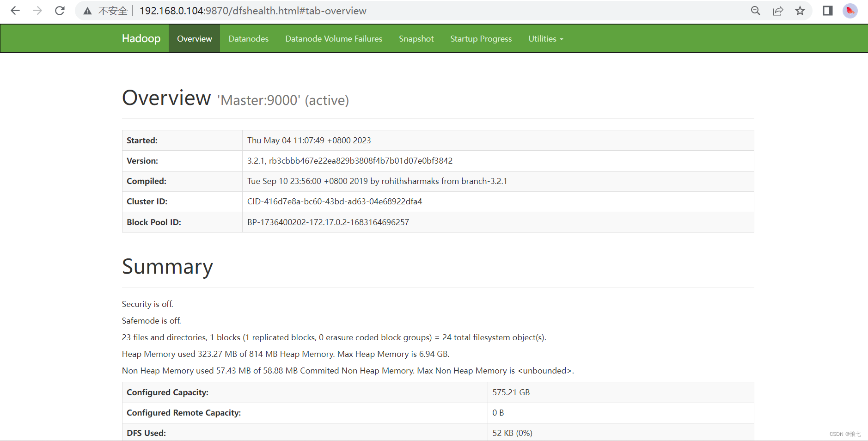Open the Datanode Volume Failures tab

point(334,38)
